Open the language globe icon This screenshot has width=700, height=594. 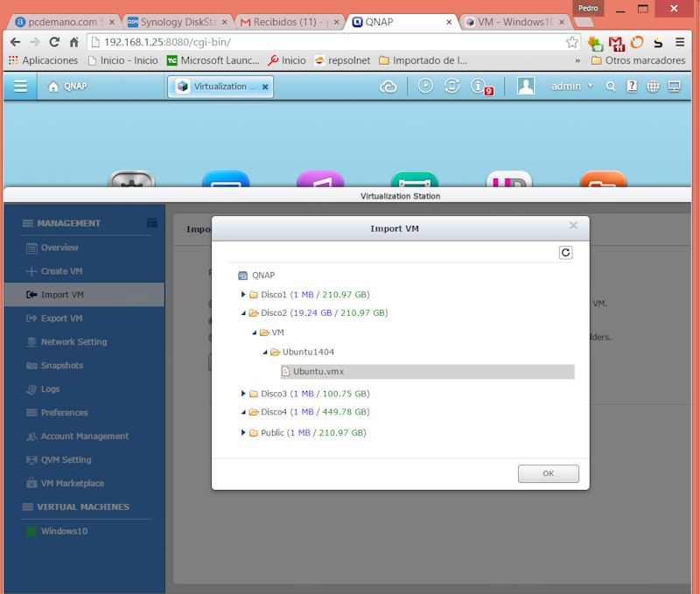[x=653, y=86]
